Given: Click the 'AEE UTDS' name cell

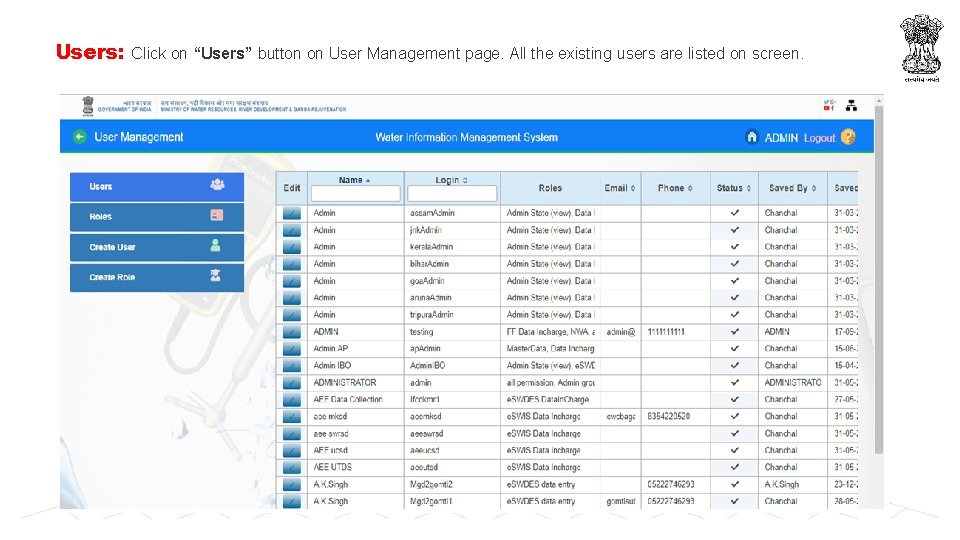Looking at the screenshot, I should coord(332,467).
